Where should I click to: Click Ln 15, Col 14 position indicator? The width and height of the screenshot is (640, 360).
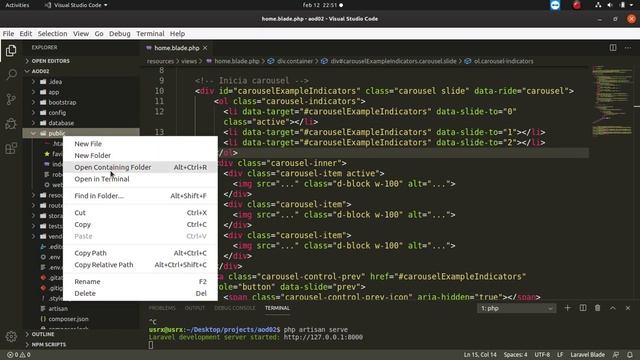pyautogui.click(x=480, y=355)
